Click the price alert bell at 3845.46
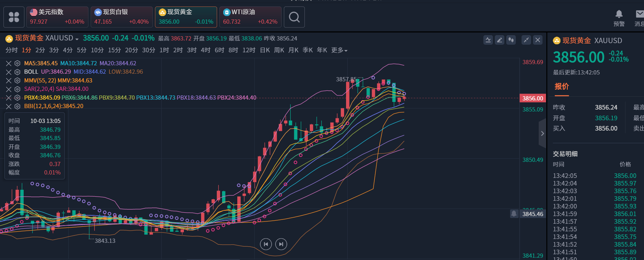Screen dimensions: 644x260 [514, 214]
